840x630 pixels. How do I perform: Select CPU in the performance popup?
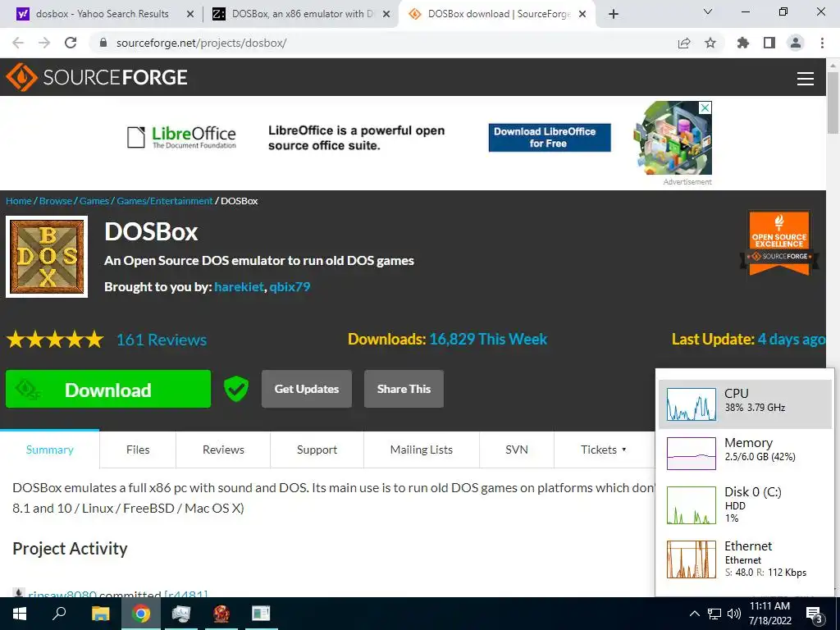pos(745,404)
